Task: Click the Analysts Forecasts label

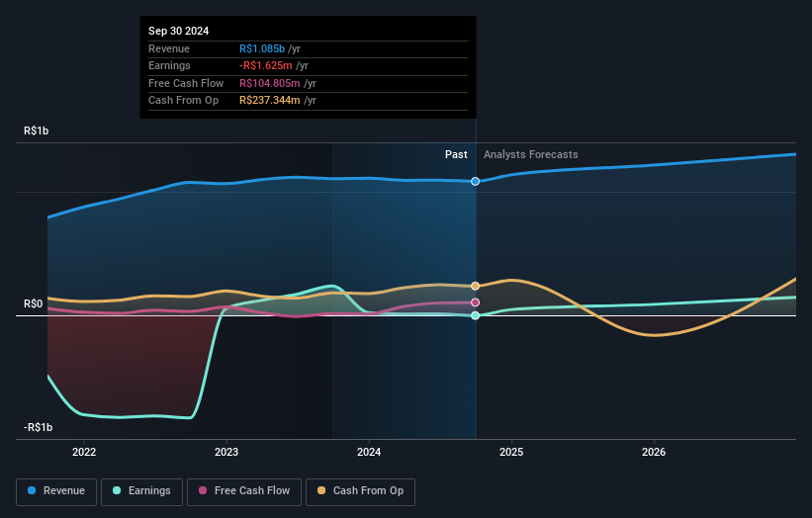Action: tap(531, 155)
